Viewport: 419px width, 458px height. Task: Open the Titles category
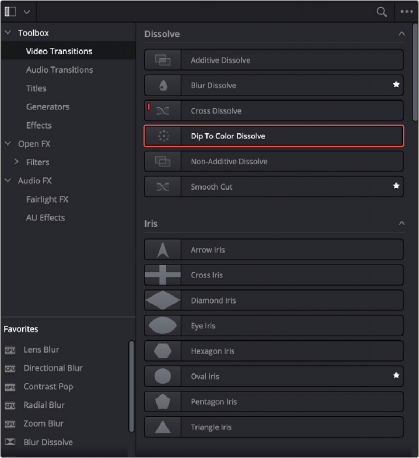(x=36, y=88)
